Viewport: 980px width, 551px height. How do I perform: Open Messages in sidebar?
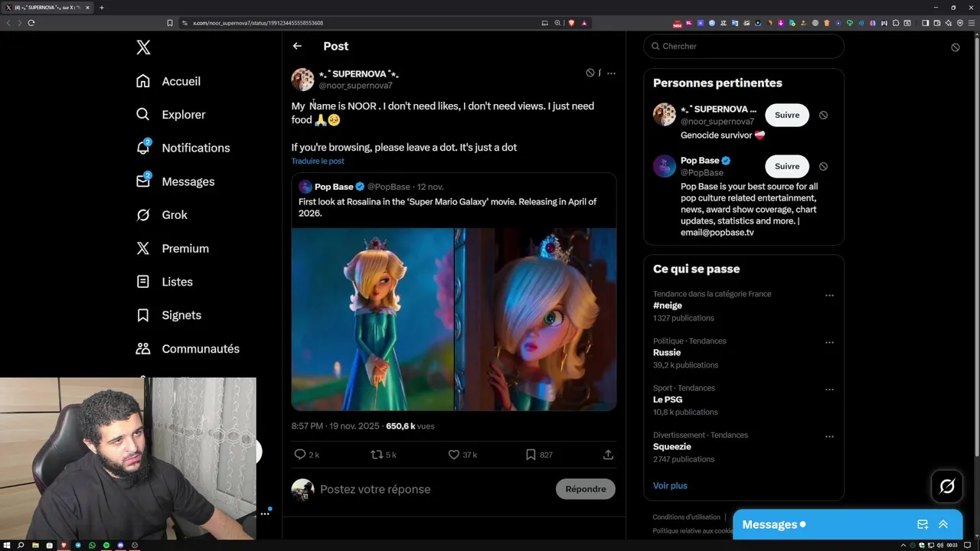175,181
